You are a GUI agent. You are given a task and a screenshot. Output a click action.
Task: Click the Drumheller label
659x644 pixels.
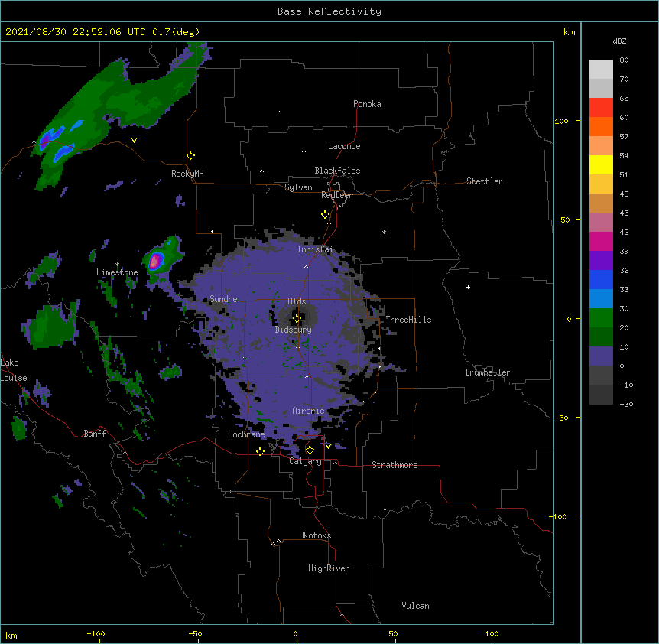488,372
